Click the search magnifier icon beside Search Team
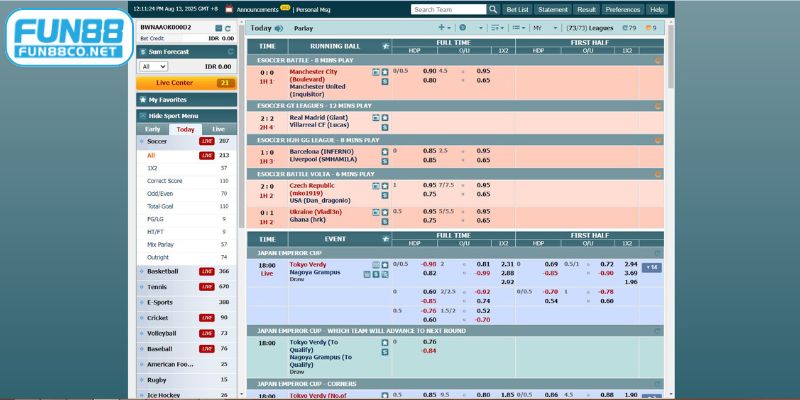 pyautogui.click(x=492, y=9)
